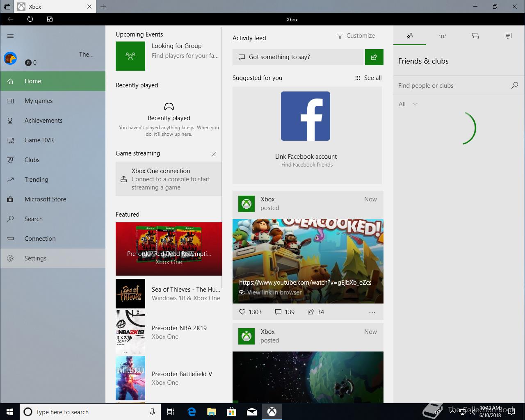Click Pre-order Battlefield V entry
This screenshot has height=420, width=525.
coord(169,378)
